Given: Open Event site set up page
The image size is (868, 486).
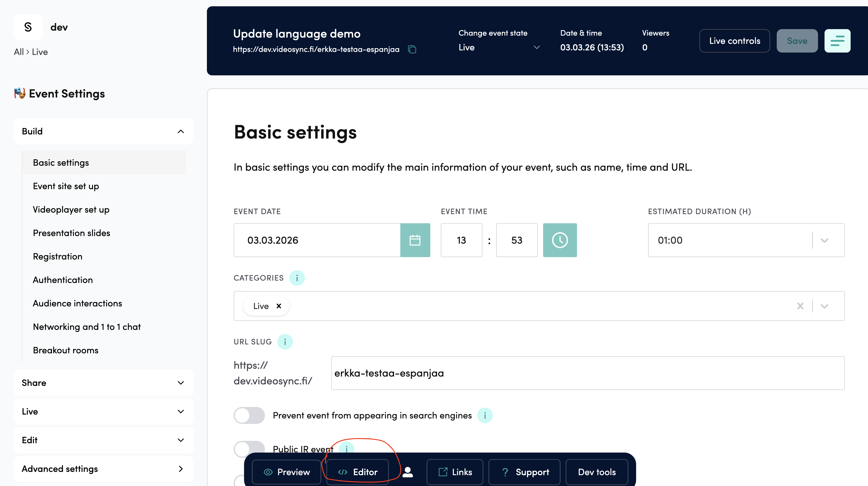Looking at the screenshot, I should tap(66, 186).
